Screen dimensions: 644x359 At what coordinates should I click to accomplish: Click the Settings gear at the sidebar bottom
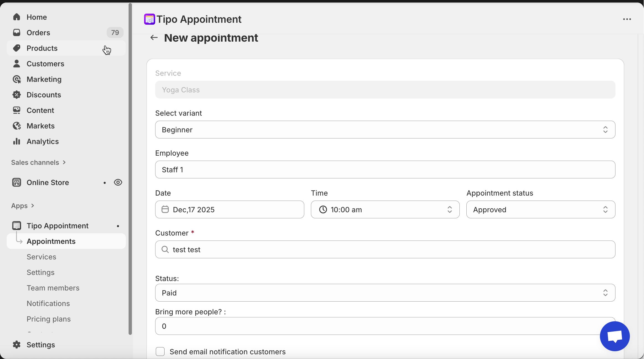click(17, 345)
